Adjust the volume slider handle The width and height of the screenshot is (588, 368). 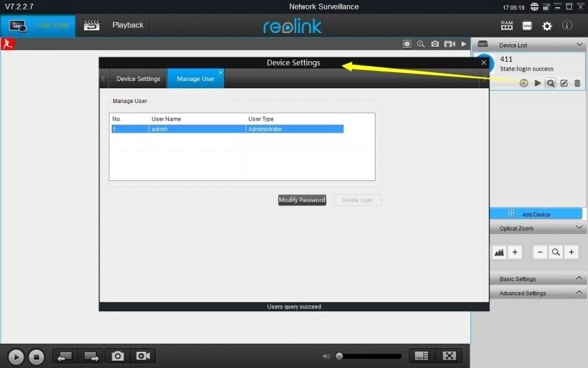click(339, 356)
